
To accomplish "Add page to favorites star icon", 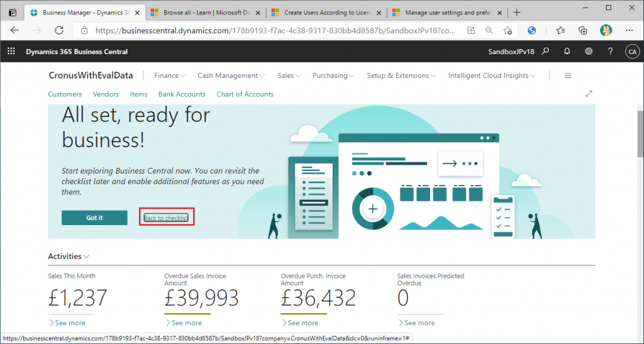I will [508, 30].
